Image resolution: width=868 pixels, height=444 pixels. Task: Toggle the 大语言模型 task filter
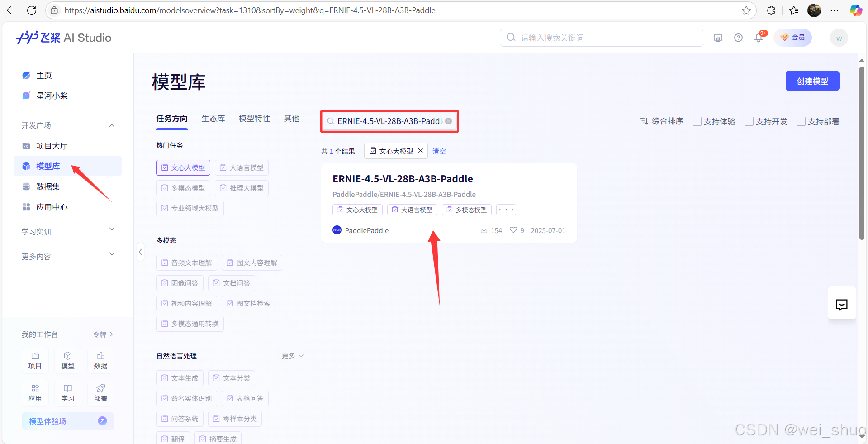tap(242, 167)
